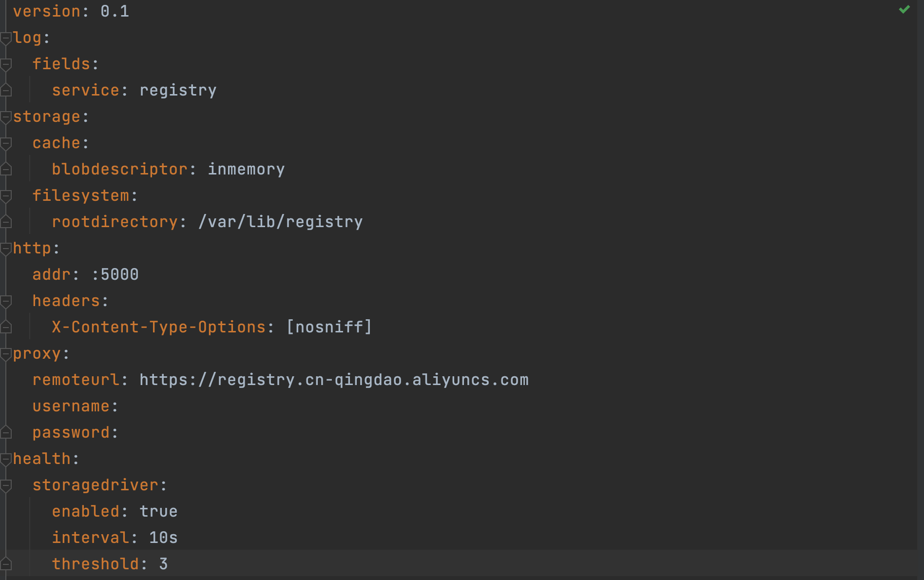924x580 pixels.
Task: Click the 'fields' key
Action: [x=61, y=64]
